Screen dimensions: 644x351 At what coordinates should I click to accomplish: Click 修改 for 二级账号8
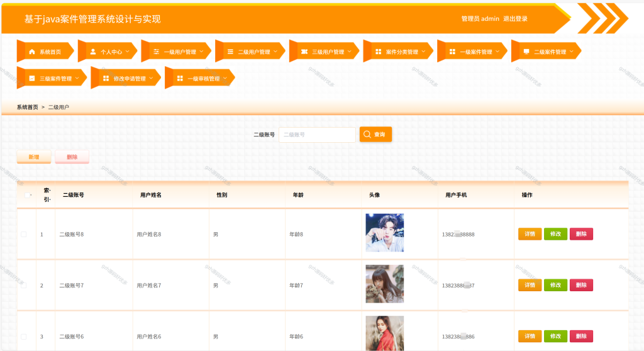[x=555, y=234]
